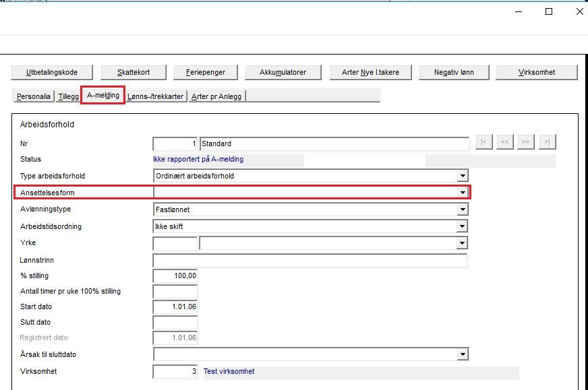Expand the Avlønningstype dropdown
588x390 pixels.
pos(463,209)
